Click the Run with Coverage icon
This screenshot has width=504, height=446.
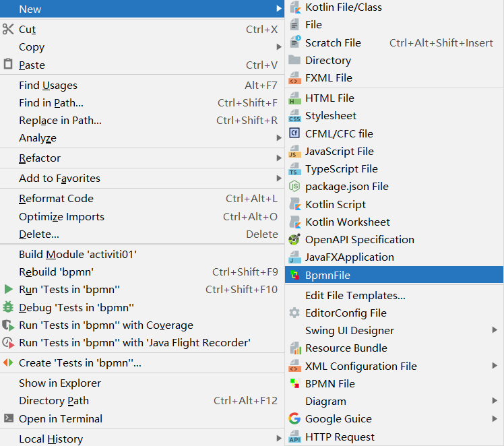8,325
